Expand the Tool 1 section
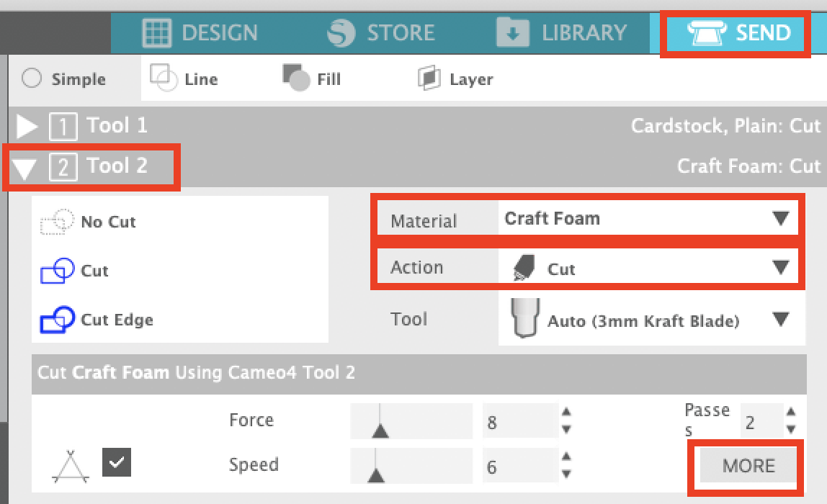Screen dimensions: 827x504 pos(27,126)
